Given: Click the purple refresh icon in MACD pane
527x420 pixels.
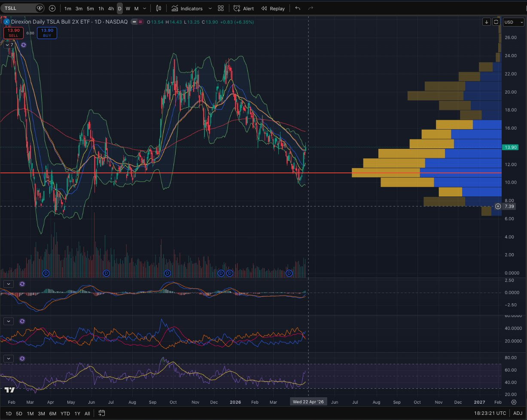Looking at the screenshot, I should 22,284.
